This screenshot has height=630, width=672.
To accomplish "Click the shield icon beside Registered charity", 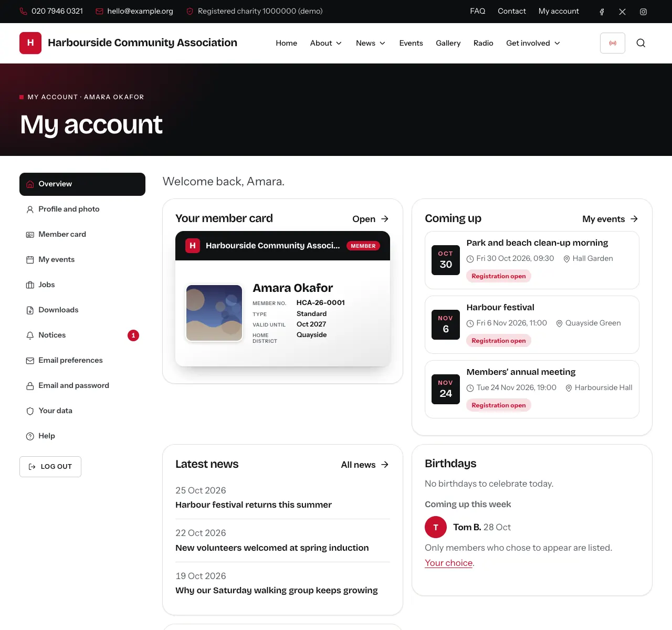I will coord(190,11).
